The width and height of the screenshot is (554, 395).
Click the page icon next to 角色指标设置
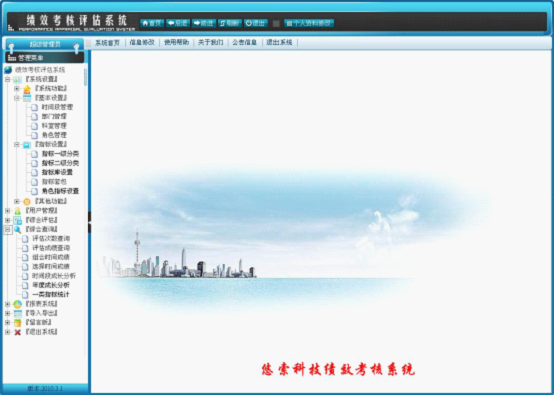tap(34, 191)
